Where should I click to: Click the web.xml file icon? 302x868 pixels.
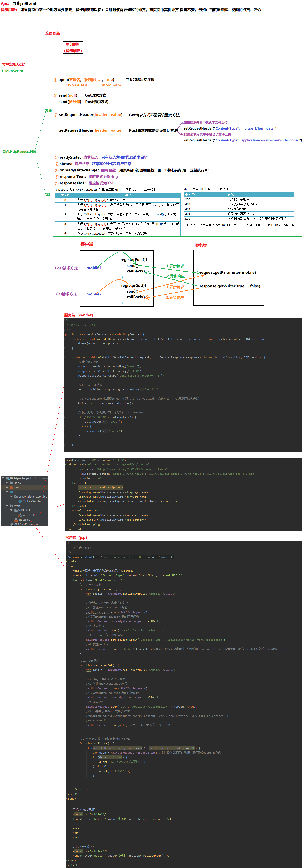pos(20,515)
